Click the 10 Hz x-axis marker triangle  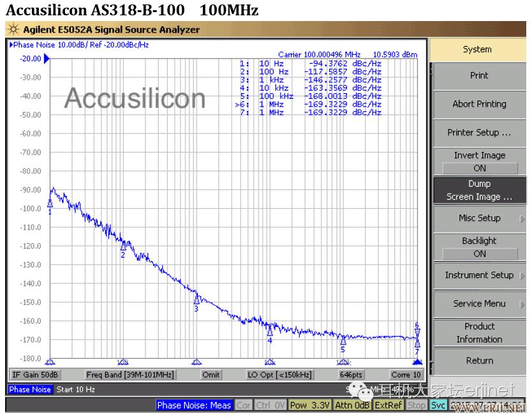(50, 362)
